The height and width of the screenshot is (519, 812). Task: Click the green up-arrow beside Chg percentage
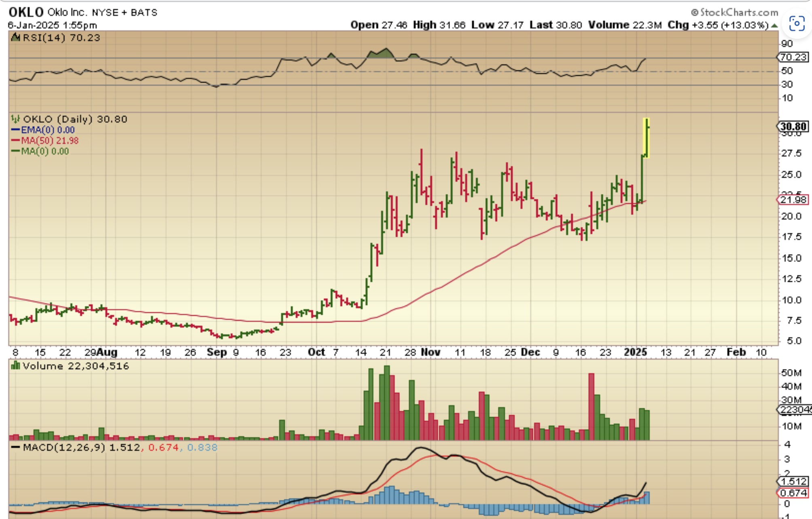click(x=774, y=25)
